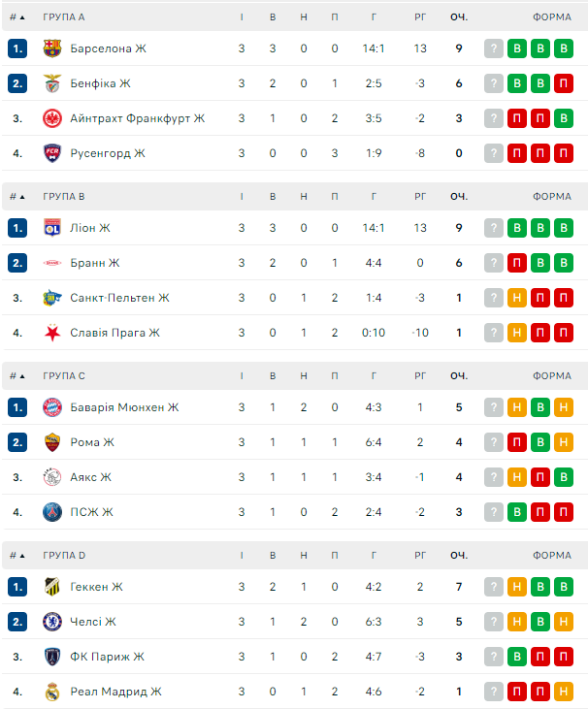588x709 pixels.
Task: Click the Chelsea club crest icon
Action: point(52,622)
